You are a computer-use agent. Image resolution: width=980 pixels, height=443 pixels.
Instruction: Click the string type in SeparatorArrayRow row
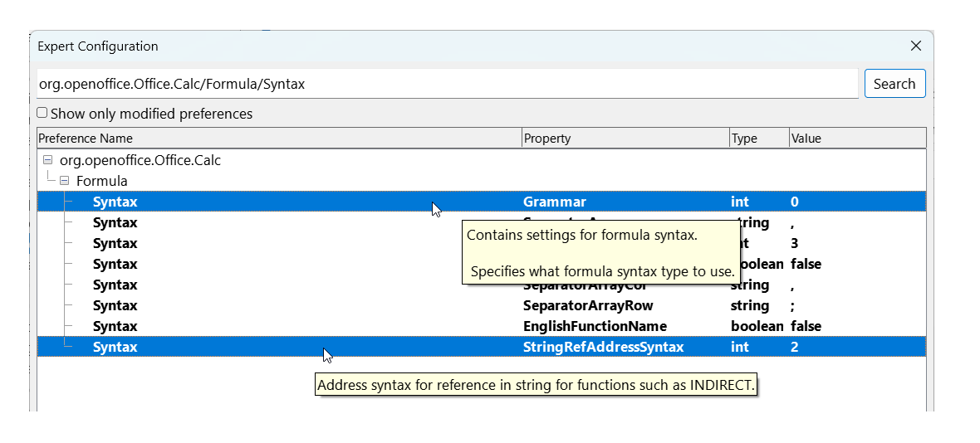(x=750, y=306)
